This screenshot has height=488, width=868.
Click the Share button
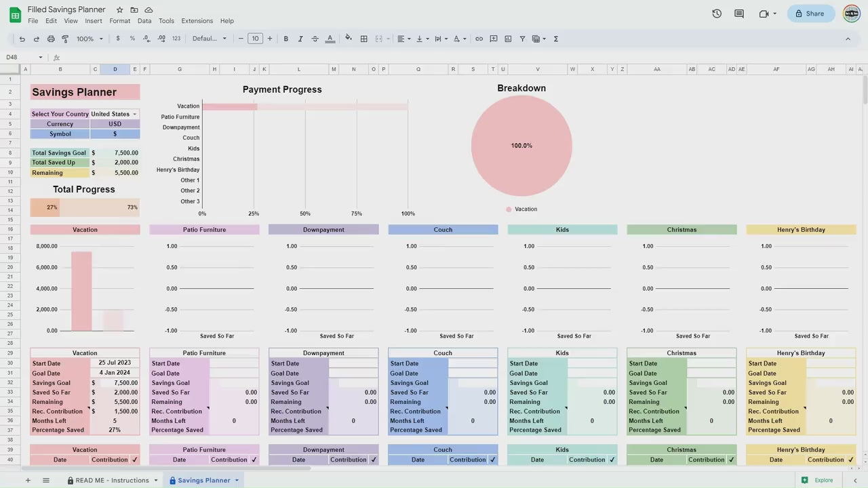click(810, 14)
